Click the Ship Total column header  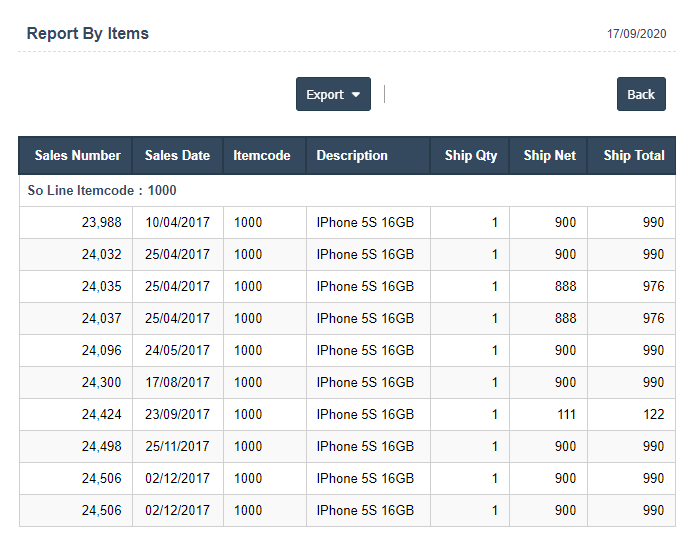[x=633, y=155]
